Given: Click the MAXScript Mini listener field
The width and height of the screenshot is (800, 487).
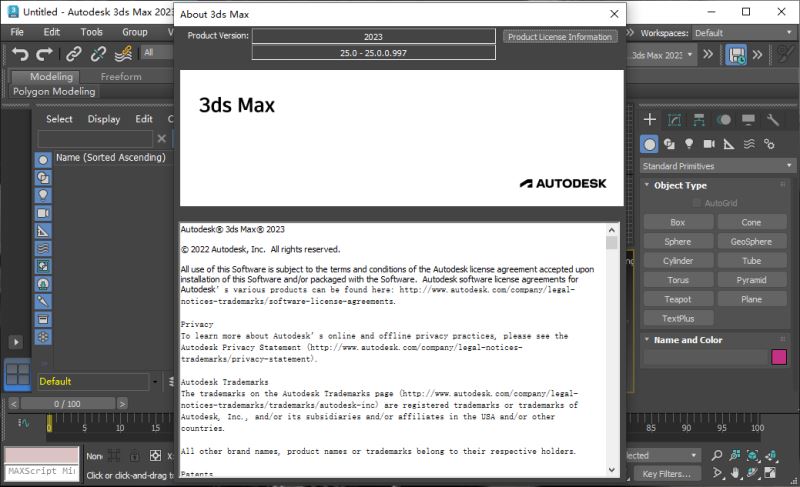Looking at the screenshot, I should [42, 472].
